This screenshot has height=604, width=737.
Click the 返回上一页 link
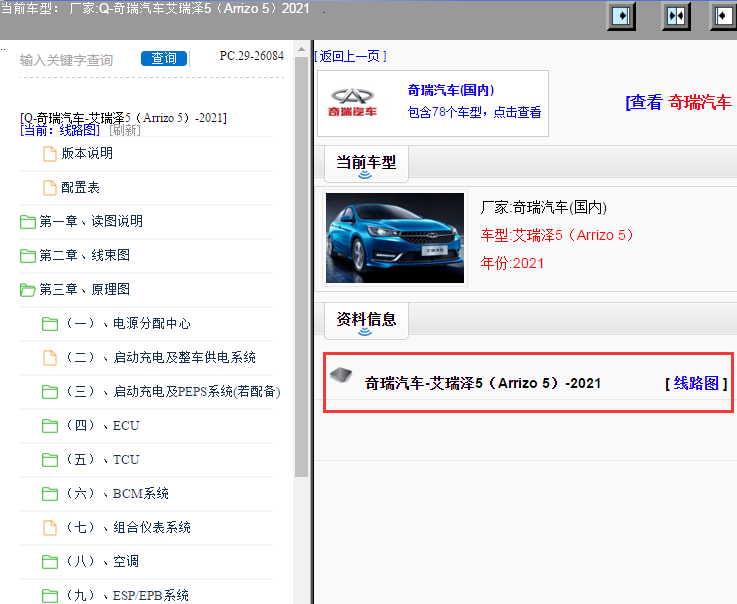click(x=350, y=56)
